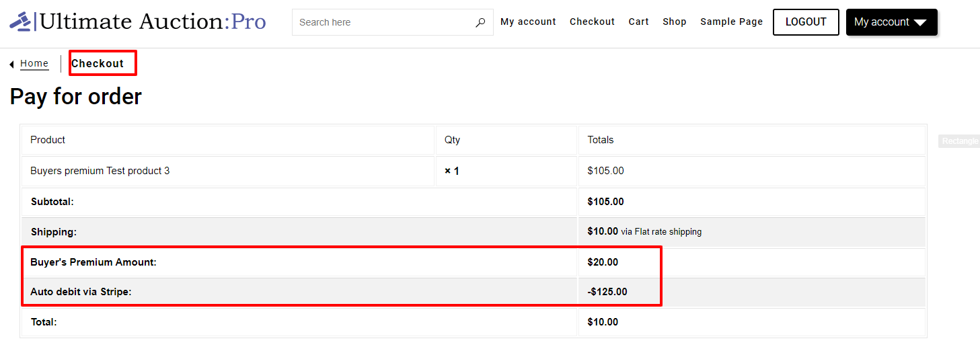Open the Cart menu item
Image resolution: width=980 pixels, height=351 pixels.
pyautogui.click(x=638, y=22)
